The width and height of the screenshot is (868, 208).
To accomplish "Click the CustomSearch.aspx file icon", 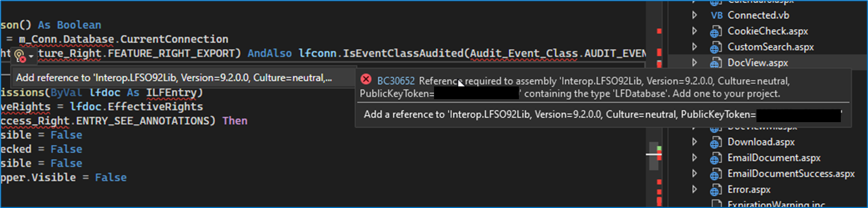I will tap(716, 47).
